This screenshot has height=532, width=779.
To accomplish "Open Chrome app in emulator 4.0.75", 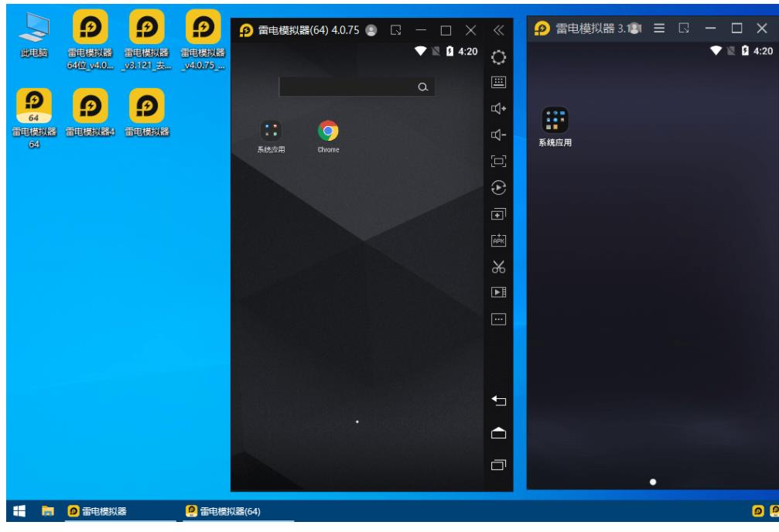I will point(328,136).
